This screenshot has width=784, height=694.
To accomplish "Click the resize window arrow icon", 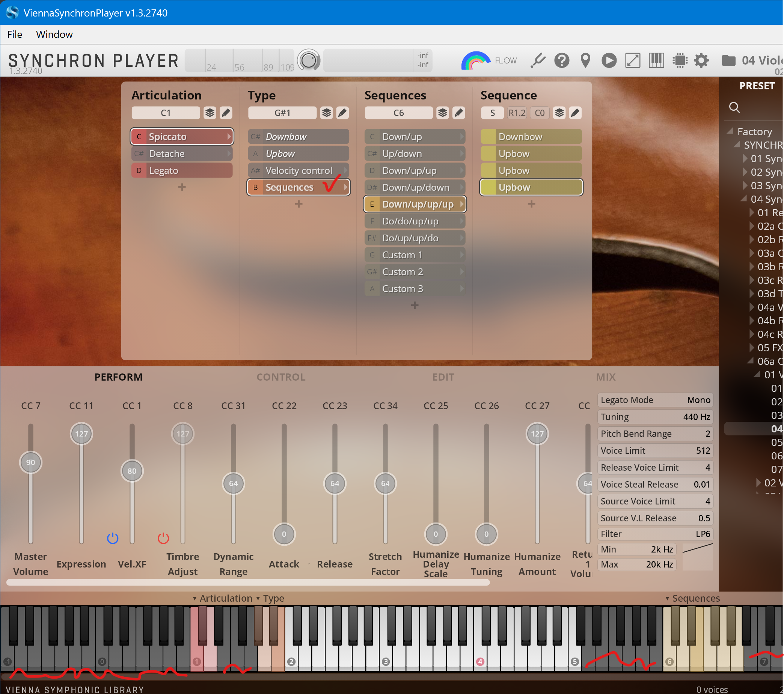I will (x=632, y=60).
